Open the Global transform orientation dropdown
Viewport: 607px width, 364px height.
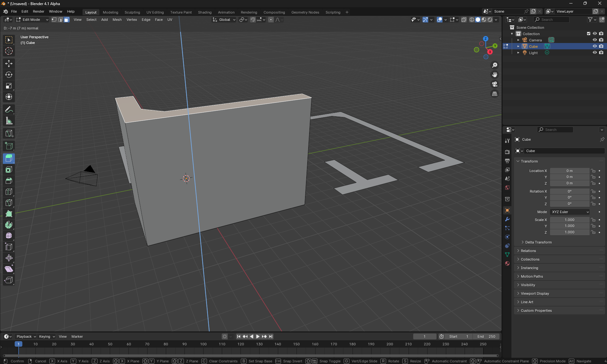[224, 20]
